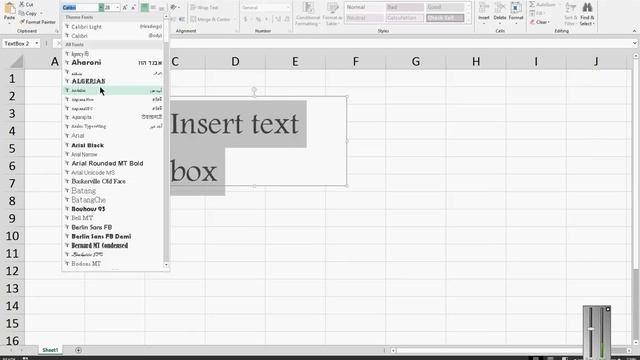Click the Format Painter brush
The width and height of the screenshot is (640, 360).
pos(22,22)
